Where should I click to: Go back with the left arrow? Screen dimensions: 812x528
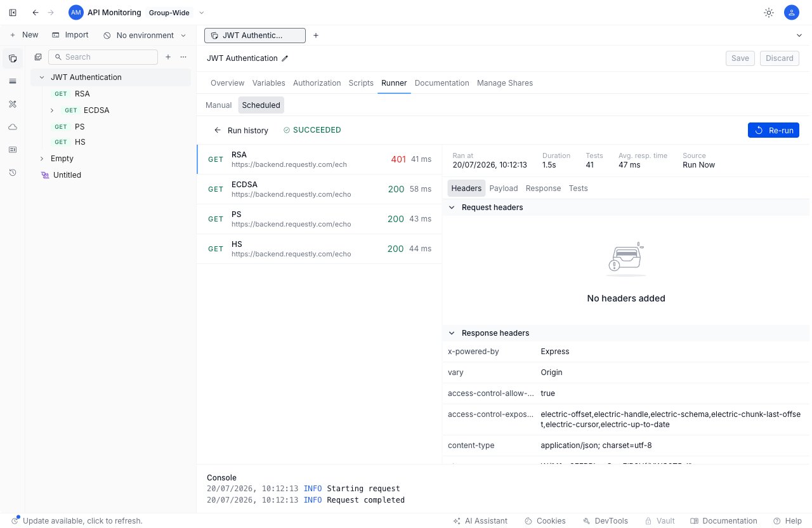35,13
